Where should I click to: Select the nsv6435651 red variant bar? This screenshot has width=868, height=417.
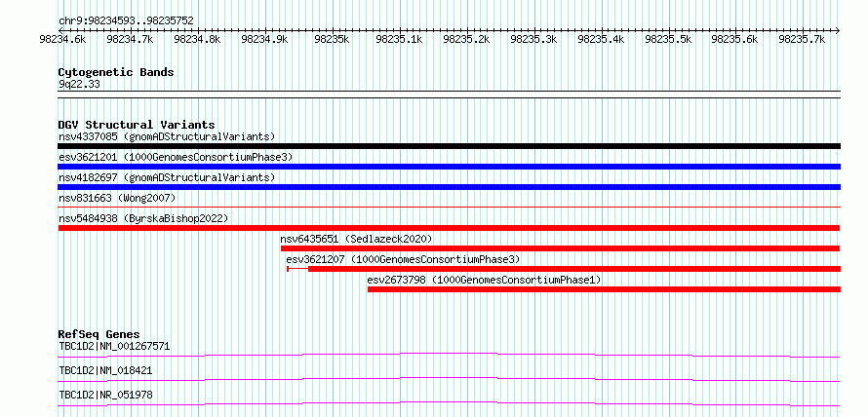coord(560,248)
